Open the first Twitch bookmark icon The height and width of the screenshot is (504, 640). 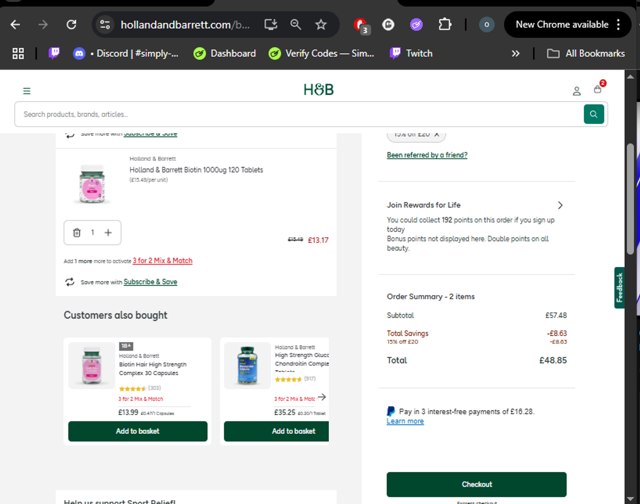tap(53, 53)
